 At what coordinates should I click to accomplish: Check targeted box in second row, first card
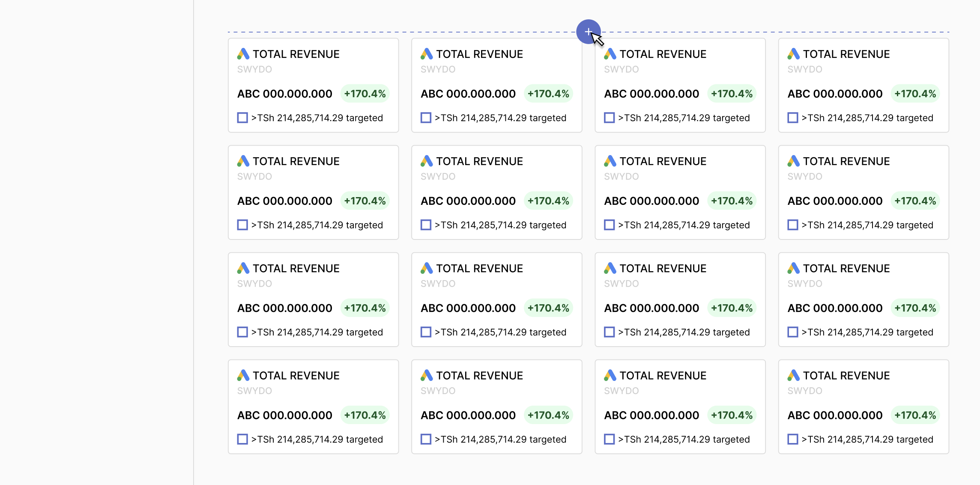pyautogui.click(x=242, y=225)
